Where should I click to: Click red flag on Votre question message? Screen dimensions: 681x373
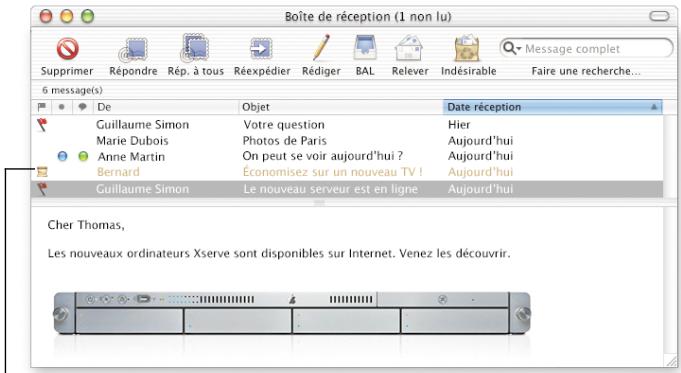point(42,125)
